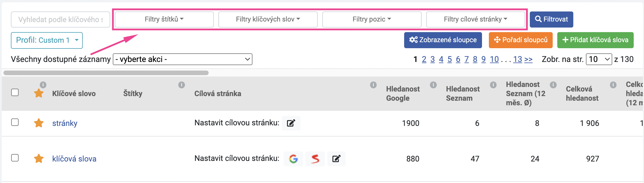Select the klíčová slova row checkbox
This screenshot has width=644, height=183.
[x=15, y=158]
